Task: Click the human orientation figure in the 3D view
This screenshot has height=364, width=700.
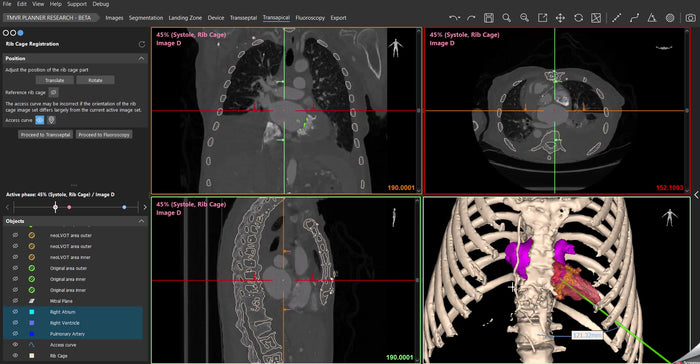Action: point(670,218)
